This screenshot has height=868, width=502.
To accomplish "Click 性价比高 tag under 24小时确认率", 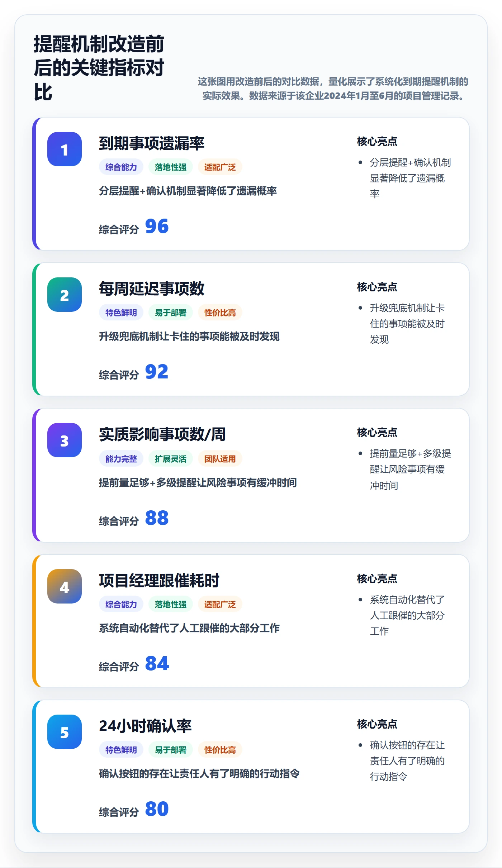I will 220,750.
